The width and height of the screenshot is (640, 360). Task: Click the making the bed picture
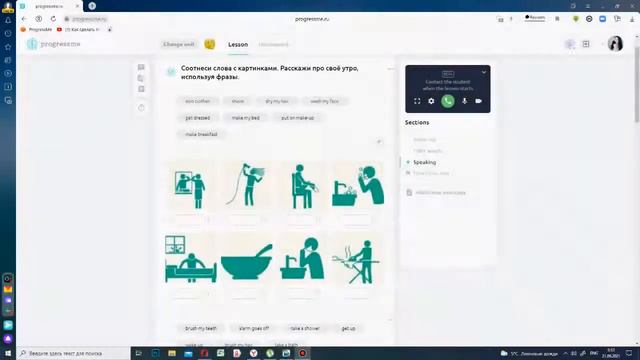tap(190, 259)
